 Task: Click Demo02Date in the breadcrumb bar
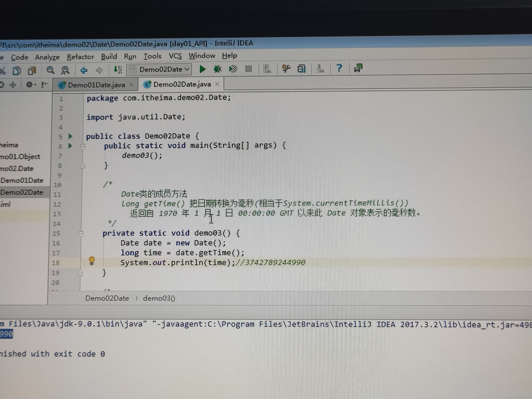107,298
